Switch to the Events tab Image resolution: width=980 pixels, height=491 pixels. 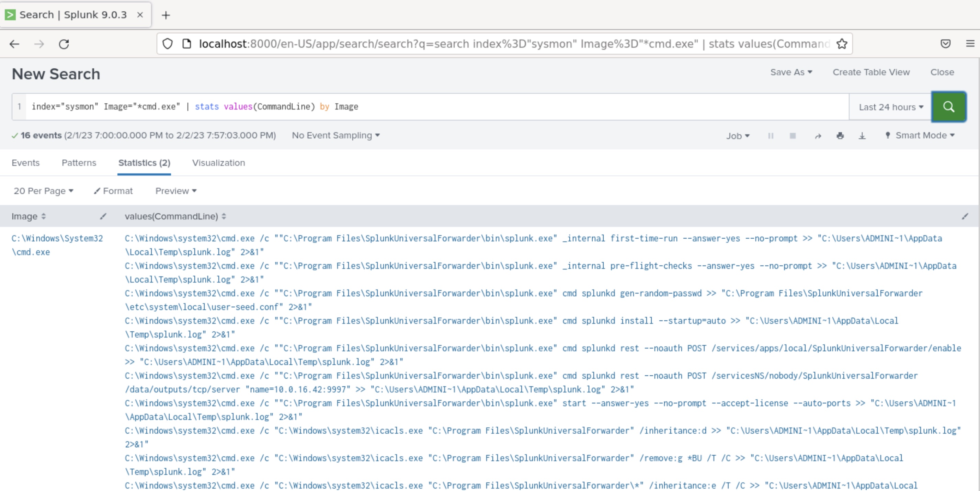(25, 163)
